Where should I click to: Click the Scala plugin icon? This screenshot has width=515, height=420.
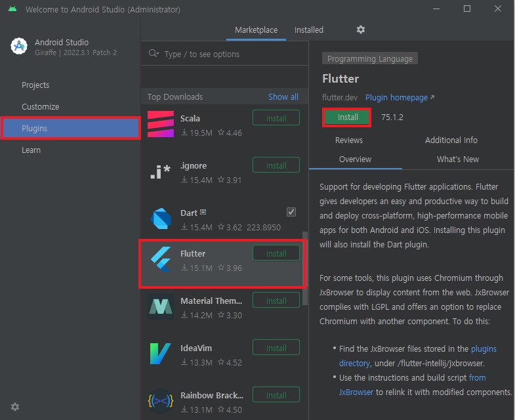click(161, 124)
